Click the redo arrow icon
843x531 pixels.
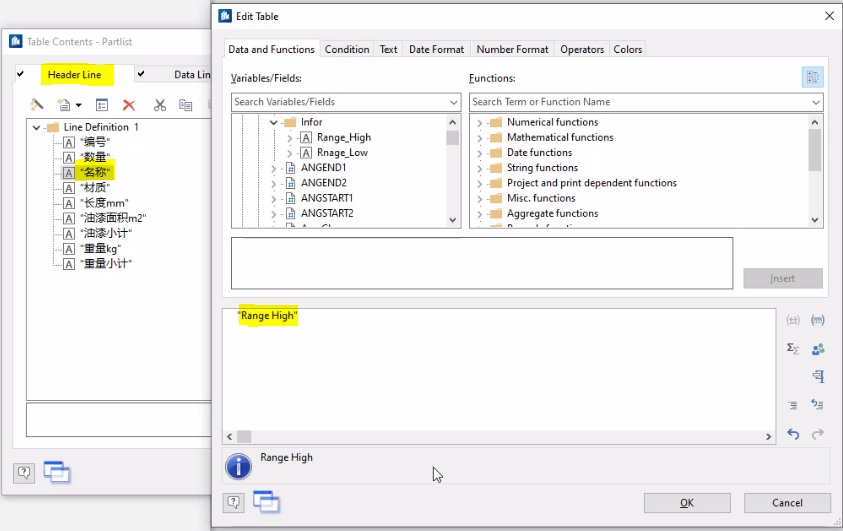coord(818,433)
